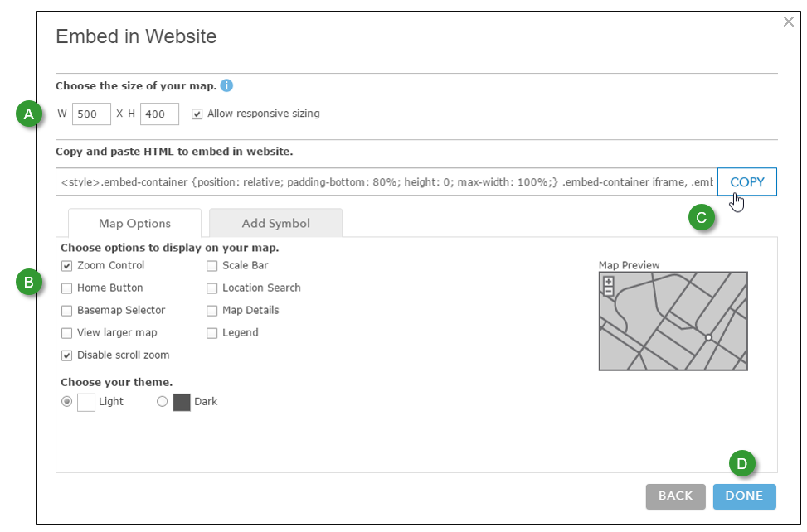This screenshot has width=807, height=532.
Task: Check the View larger map option
Action: [x=66, y=333]
